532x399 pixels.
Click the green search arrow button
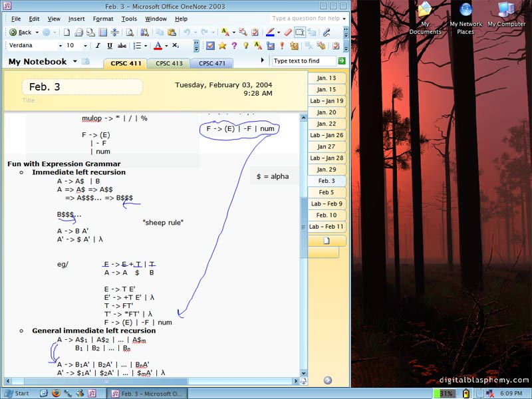342,61
